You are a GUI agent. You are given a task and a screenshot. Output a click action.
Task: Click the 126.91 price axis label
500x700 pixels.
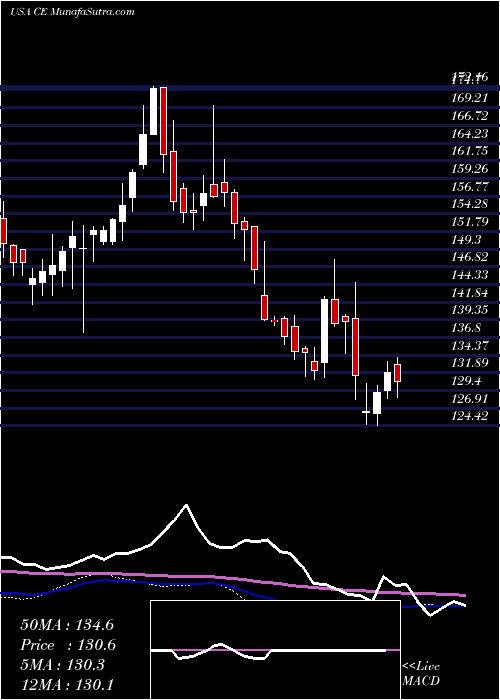[x=471, y=399]
